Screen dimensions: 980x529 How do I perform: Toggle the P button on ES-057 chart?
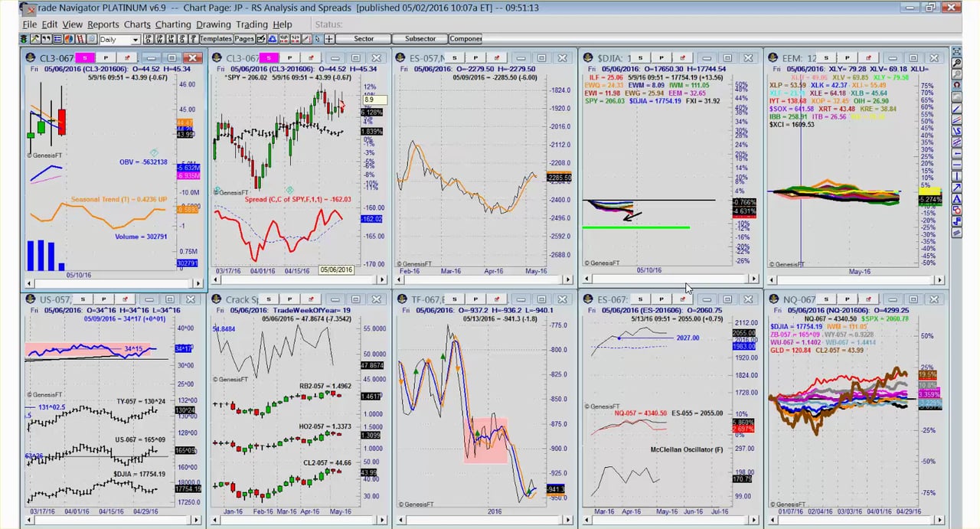click(475, 58)
